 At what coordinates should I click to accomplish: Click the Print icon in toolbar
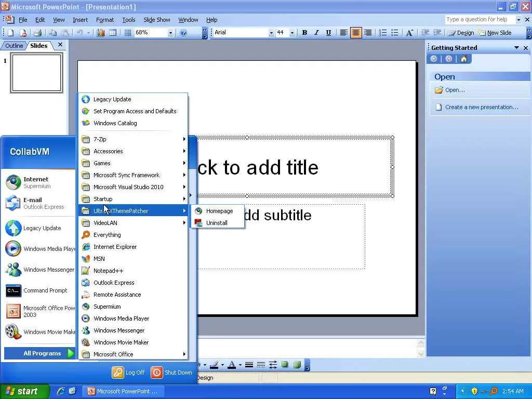click(37, 33)
